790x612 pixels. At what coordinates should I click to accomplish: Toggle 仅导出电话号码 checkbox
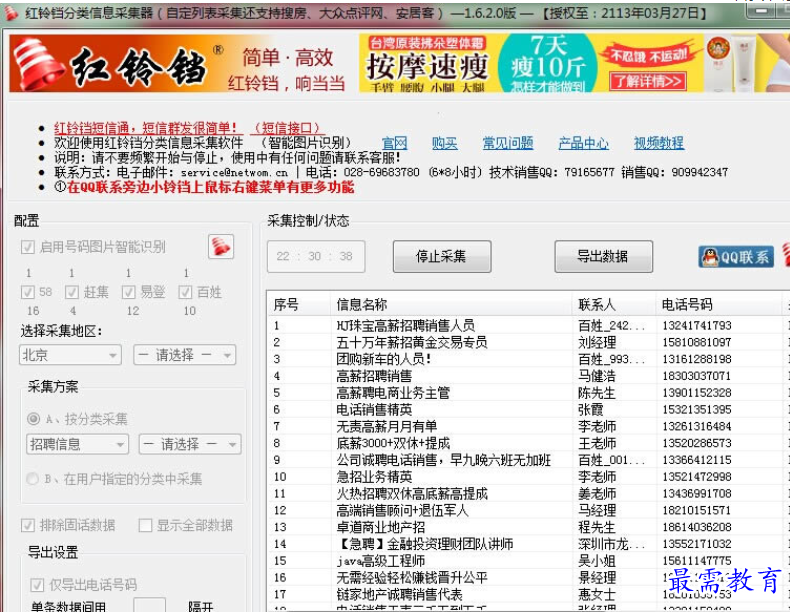tap(37, 585)
